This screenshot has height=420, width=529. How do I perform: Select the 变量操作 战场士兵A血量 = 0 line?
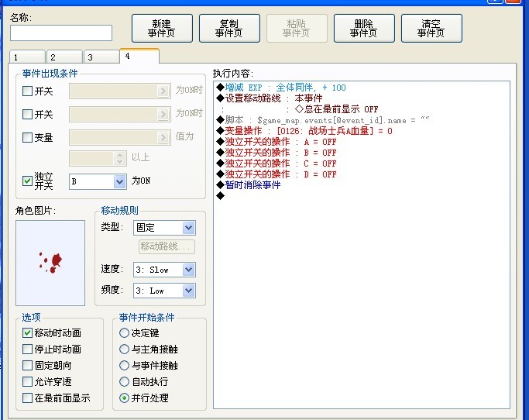point(304,131)
